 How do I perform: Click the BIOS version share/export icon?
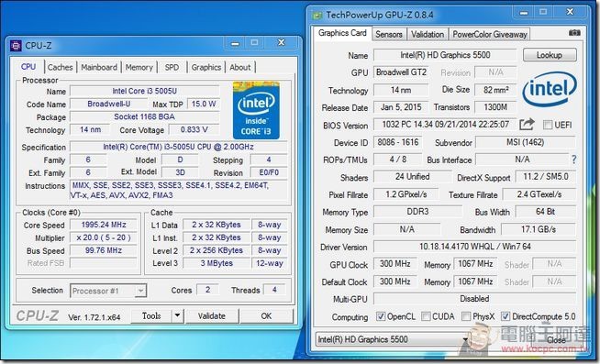point(527,125)
